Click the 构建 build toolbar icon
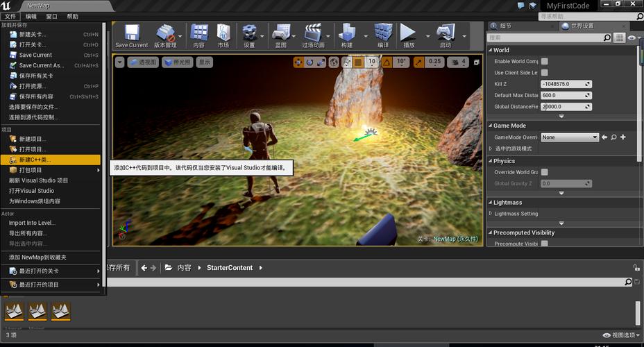This screenshot has height=347, width=644. (347, 33)
